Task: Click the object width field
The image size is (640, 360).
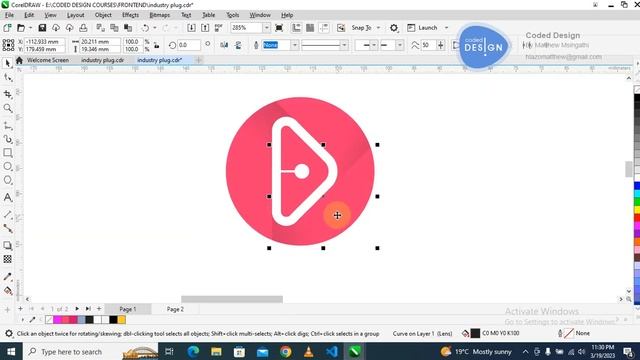Action: 100,42
